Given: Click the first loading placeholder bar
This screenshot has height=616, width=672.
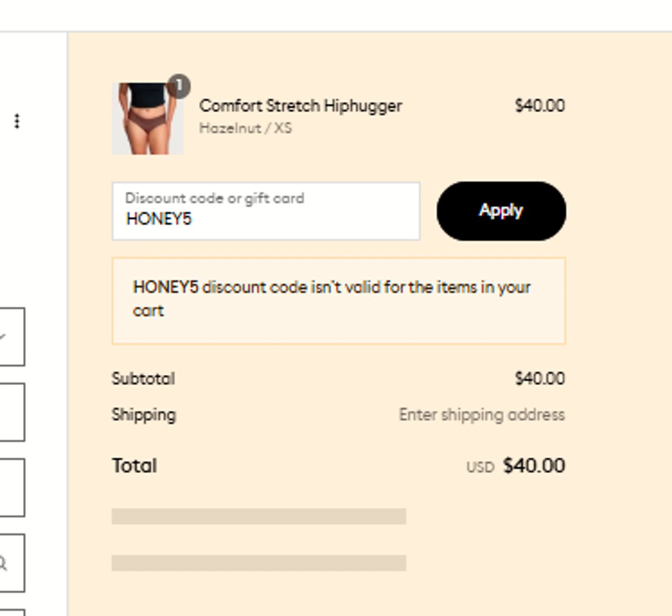Looking at the screenshot, I should [259, 516].
